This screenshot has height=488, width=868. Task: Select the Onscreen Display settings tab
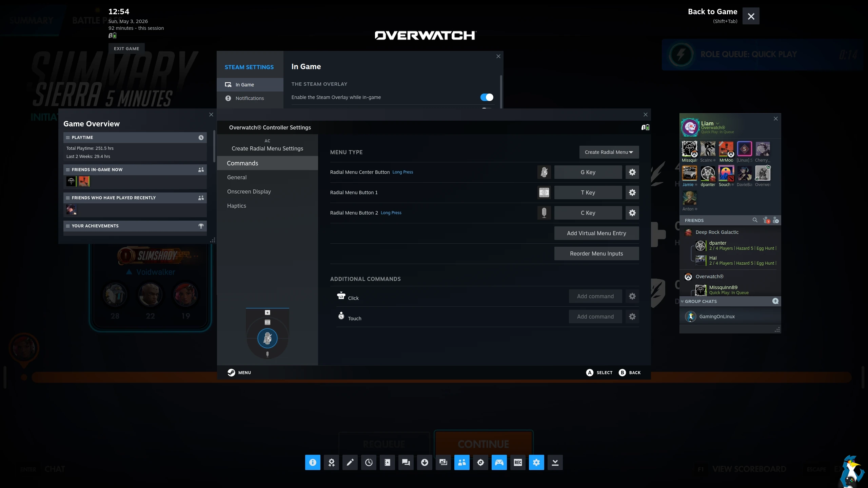pyautogui.click(x=249, y=191)
